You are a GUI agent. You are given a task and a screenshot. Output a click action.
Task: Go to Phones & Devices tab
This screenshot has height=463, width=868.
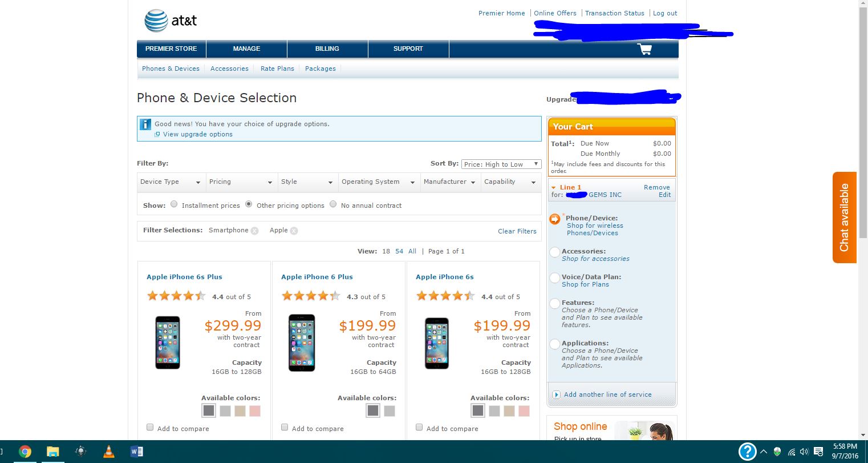[x=171, y=69]
